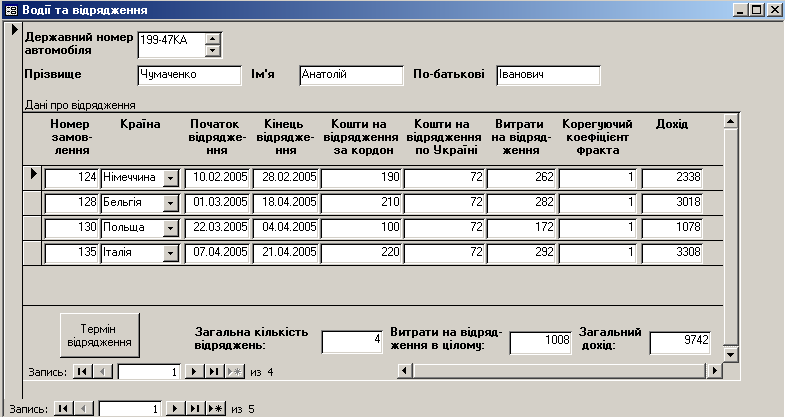The image size is (785, 417).
Task: Click trip expenses value 262
Action: coord(521,178)
